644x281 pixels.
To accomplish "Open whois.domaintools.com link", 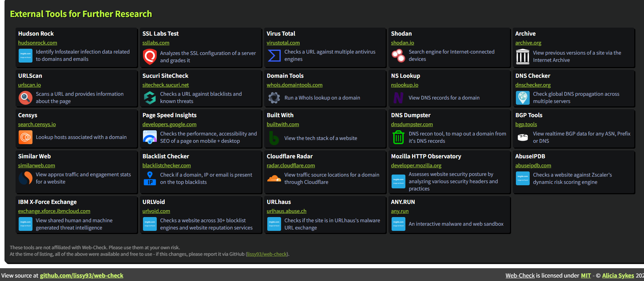I will tap(295, 85).
